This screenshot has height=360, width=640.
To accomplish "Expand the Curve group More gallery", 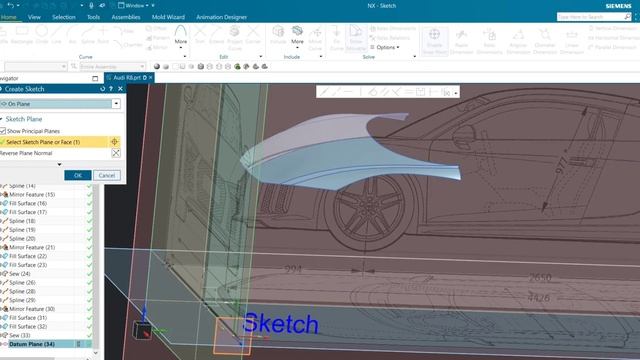I will point(181,36).
